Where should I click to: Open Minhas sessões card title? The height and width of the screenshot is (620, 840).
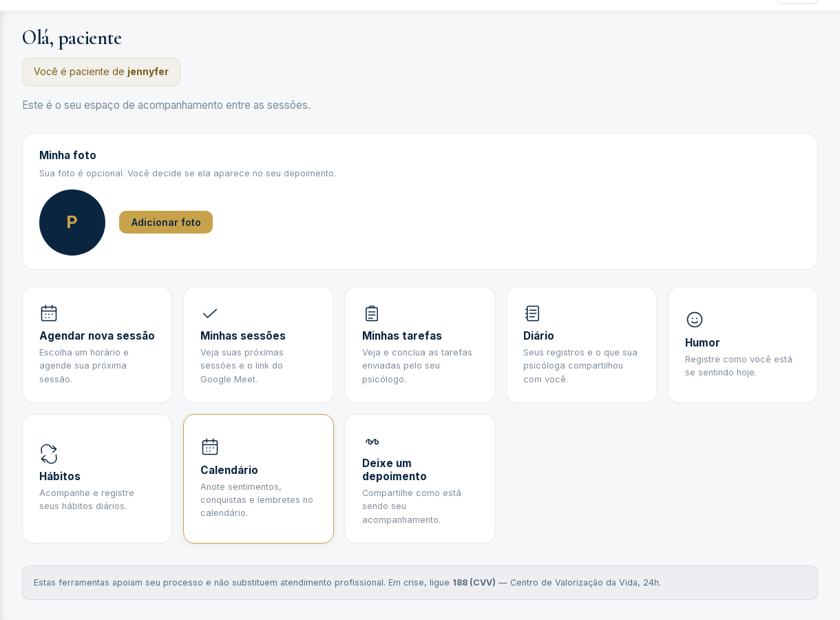click(x=243, y=335)
